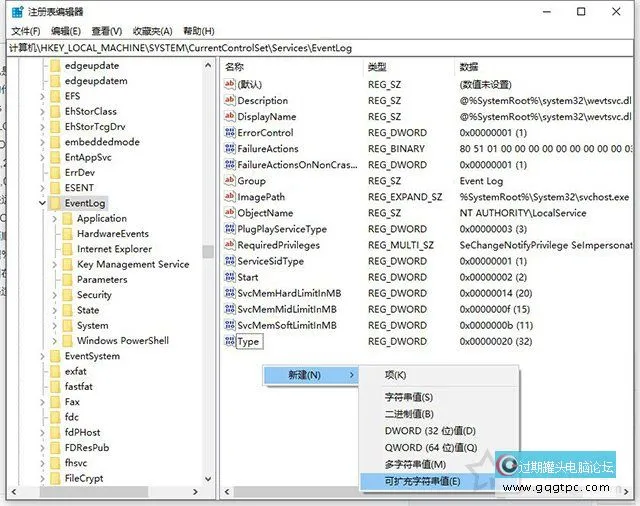Open the 查看(V) menu
The image size is (640, 506).
coord(107,31)
